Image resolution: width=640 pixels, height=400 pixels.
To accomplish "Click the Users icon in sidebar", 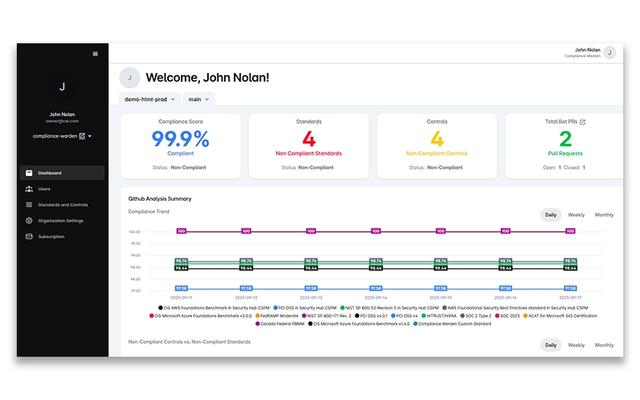I will pos(28,189).
